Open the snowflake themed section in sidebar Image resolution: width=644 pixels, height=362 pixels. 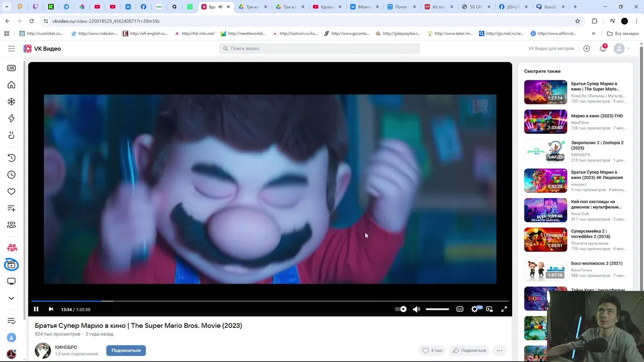pos(11,102)
